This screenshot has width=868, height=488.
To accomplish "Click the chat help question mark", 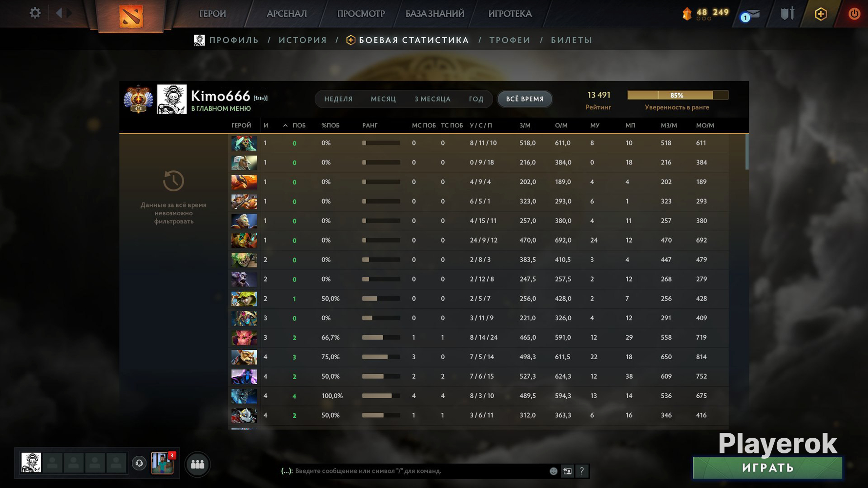I will click(581, 471).
